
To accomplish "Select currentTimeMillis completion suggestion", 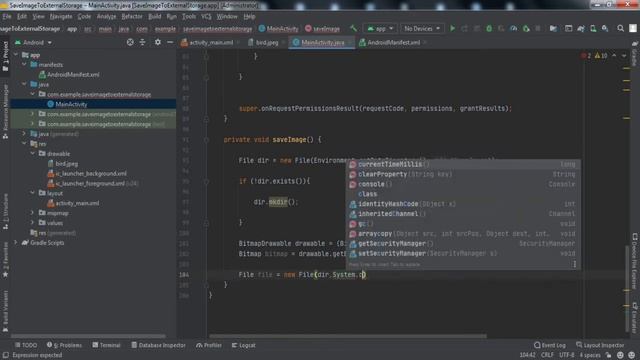I will click(x=463, y=164).
